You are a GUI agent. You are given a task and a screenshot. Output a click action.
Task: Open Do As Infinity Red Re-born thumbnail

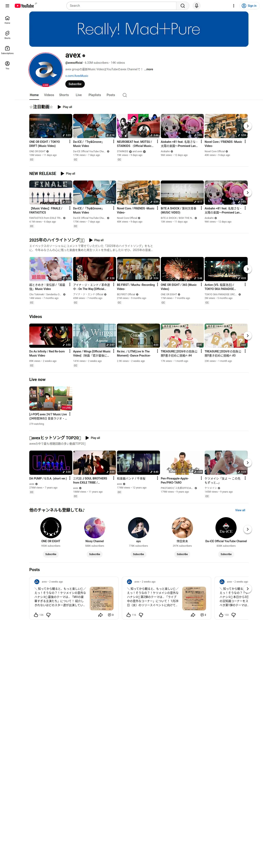click(51, 336)
